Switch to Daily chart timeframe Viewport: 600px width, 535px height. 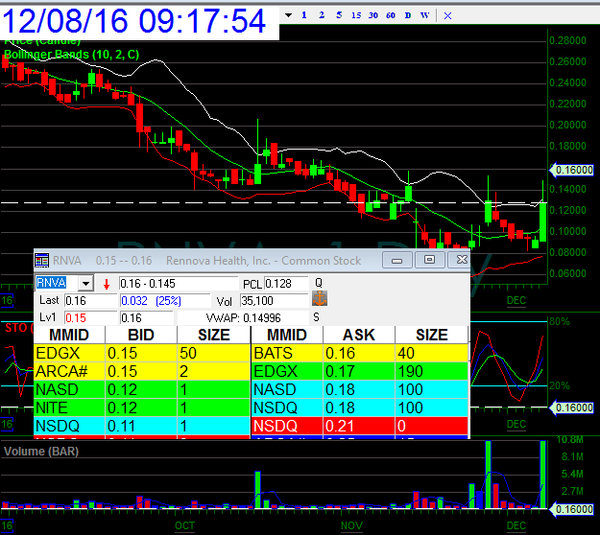point(407,16)
